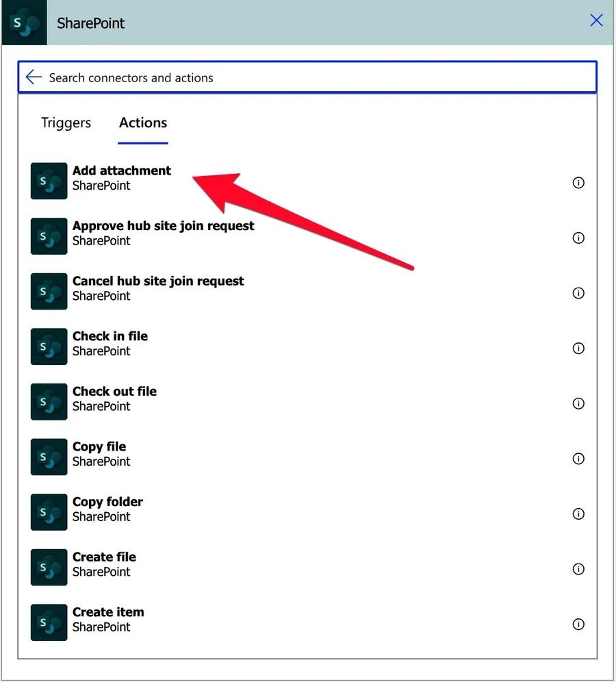This screenshot has height=682, width=616.
Task: Select the Check out file action
Action: coord(114,392)
